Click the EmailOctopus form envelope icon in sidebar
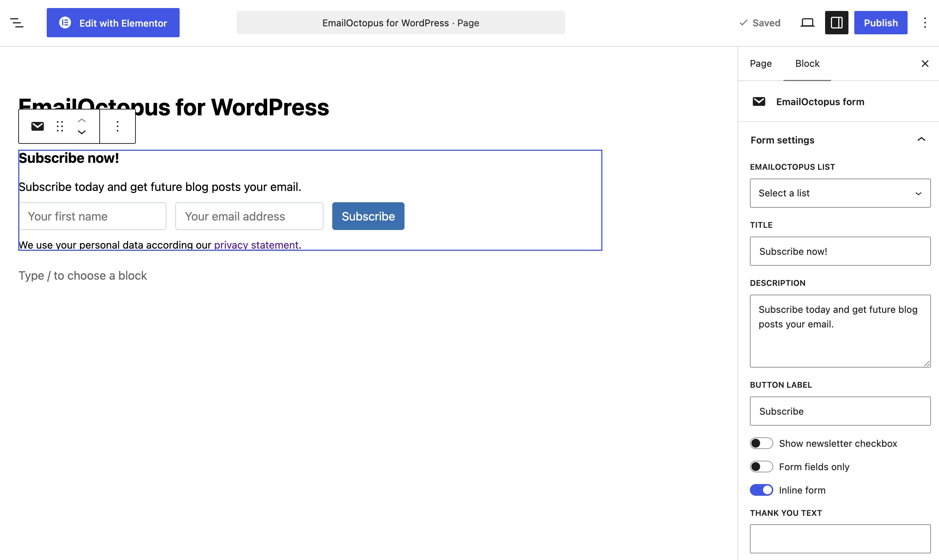The image size is (939, 560). (x=759, y=101)
